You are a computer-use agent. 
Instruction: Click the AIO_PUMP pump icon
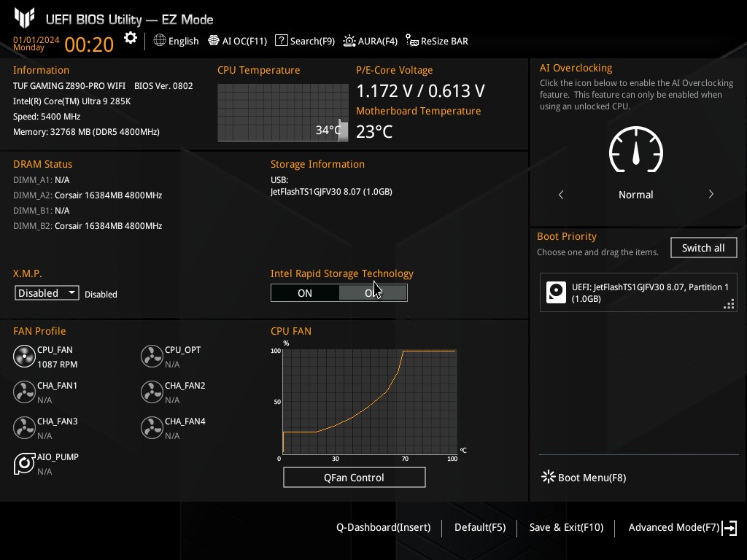click(24, 464)
